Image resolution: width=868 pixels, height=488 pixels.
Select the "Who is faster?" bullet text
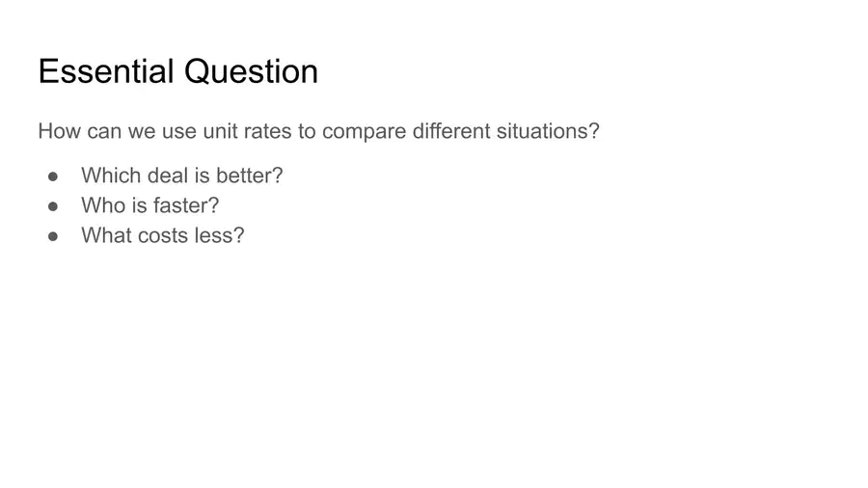click(150, 205)
